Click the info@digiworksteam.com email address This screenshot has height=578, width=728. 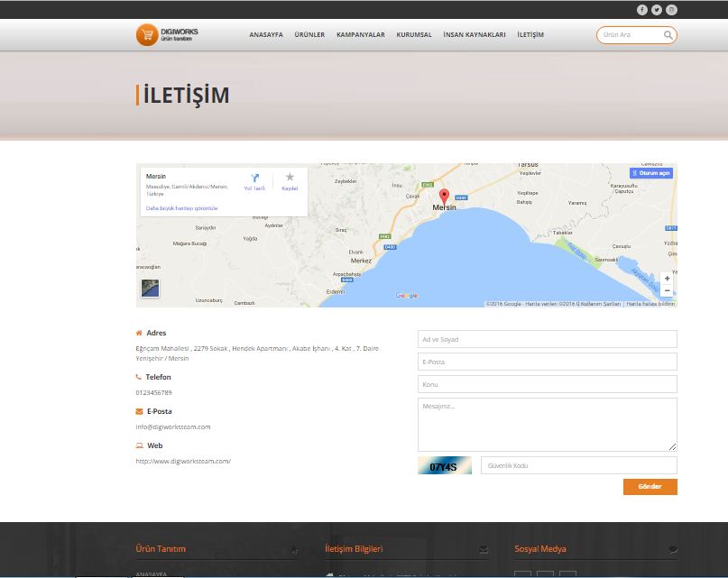point(173,427)
